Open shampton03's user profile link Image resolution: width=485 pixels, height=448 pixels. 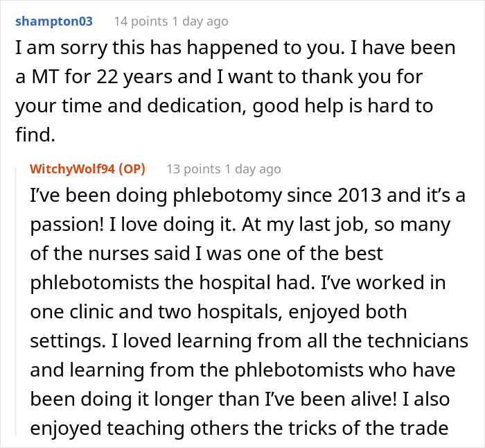pos(53,21)
